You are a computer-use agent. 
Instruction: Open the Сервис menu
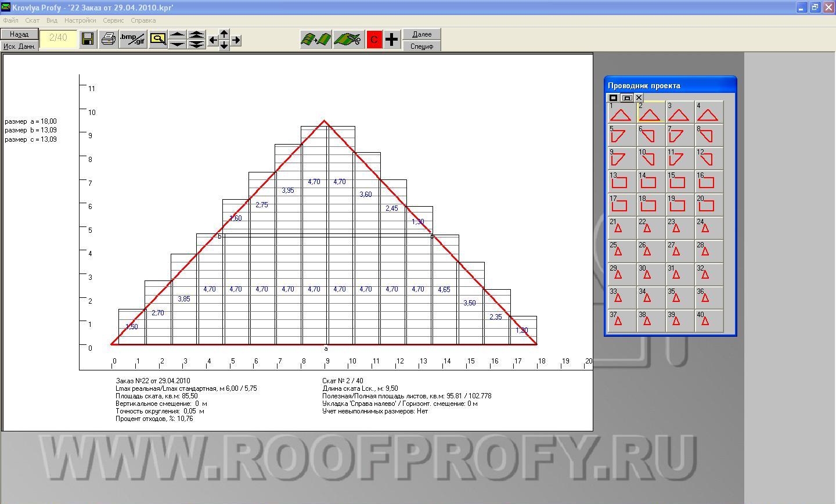coord(113,20)
